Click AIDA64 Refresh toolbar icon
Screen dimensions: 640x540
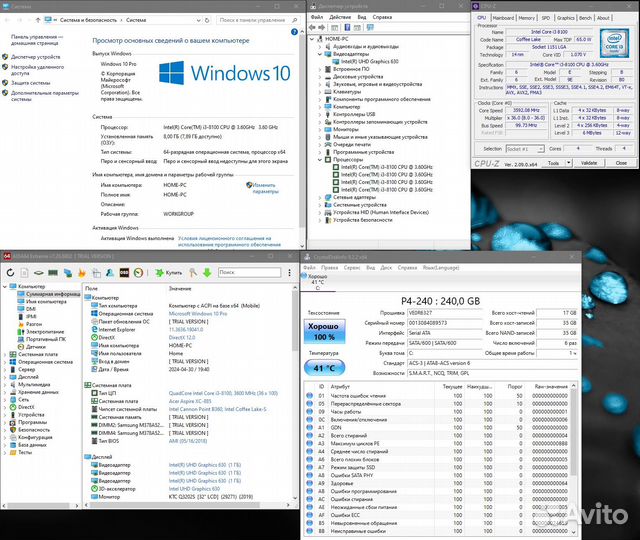(x=10, y=272)
